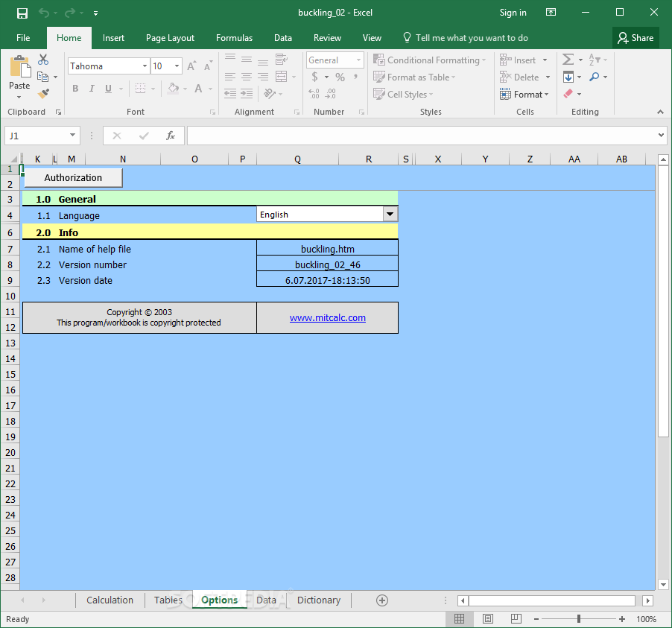
Task: Click Accounting Number Format dollar icon
Action: click(x=314, y=77)
